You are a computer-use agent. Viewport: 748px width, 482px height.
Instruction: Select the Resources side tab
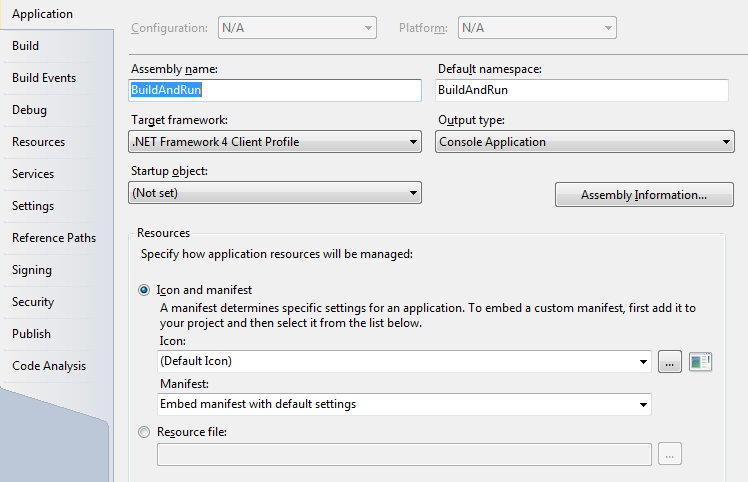38,142
